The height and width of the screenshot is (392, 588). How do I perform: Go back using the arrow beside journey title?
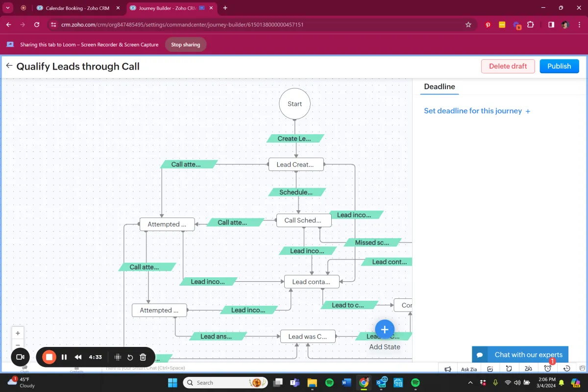coord(9,66)
